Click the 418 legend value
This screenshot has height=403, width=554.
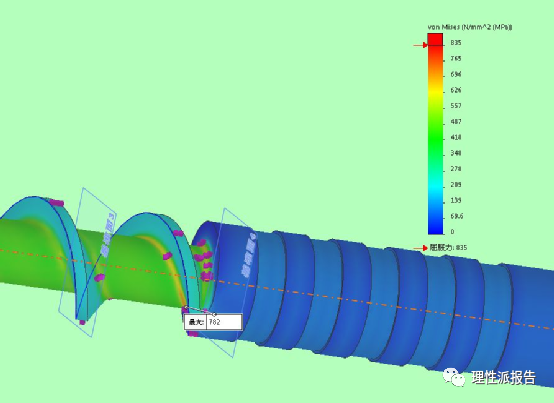click(456, 137)
